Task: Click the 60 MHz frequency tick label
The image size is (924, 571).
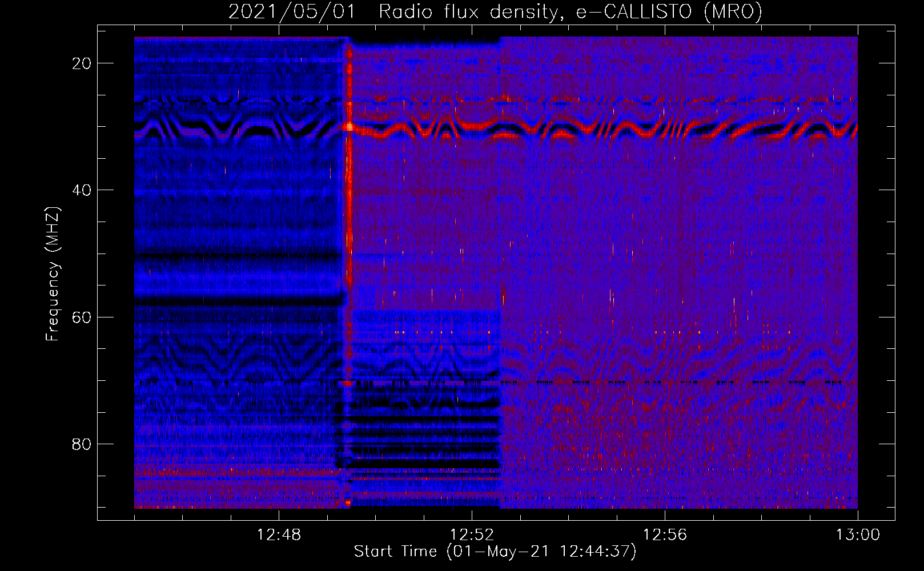Action: click(82, 317)
